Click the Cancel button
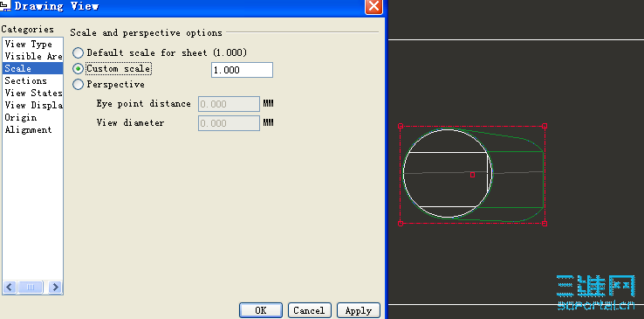 coord(309,310)
